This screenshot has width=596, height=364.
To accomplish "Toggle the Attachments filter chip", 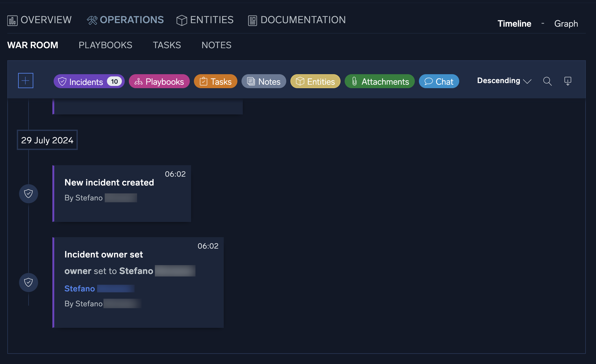I will point(380,81).
